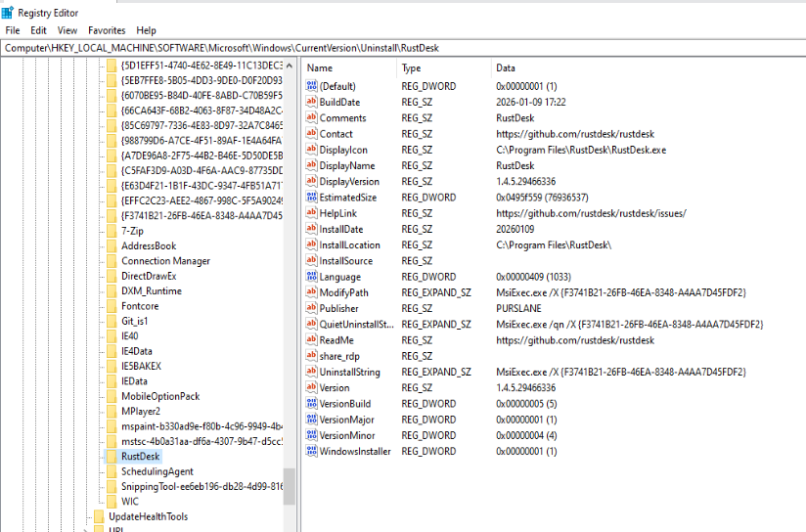This screenshot has width=806, height=532.
Task: Click the InstallLocation string value icon
Action: (311, 244)
